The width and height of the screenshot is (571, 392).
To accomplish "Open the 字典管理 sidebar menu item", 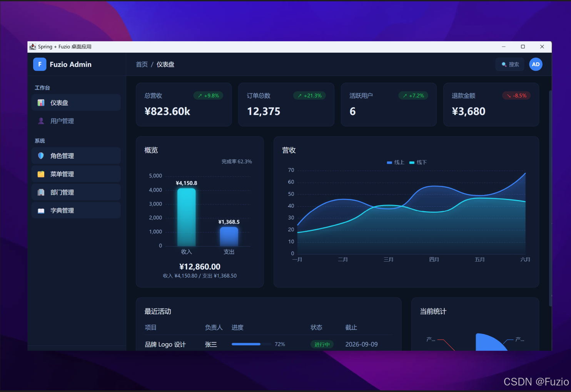I will pyautogui.click(x=76, y=210).
